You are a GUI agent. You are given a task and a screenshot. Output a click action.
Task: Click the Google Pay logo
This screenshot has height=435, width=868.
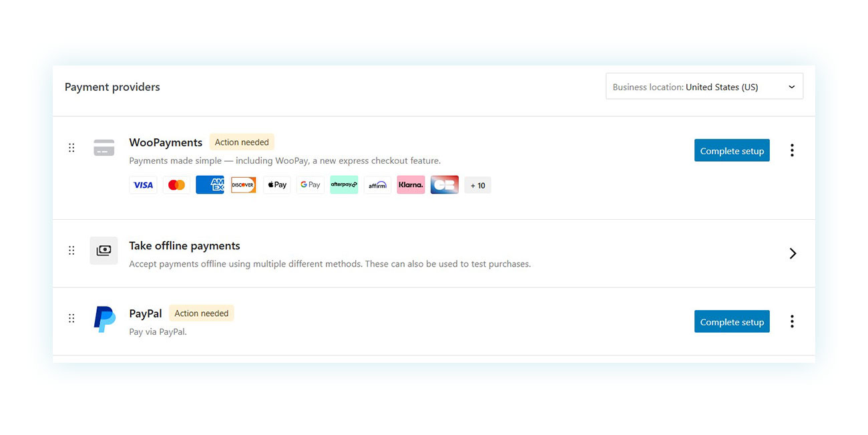310,185
